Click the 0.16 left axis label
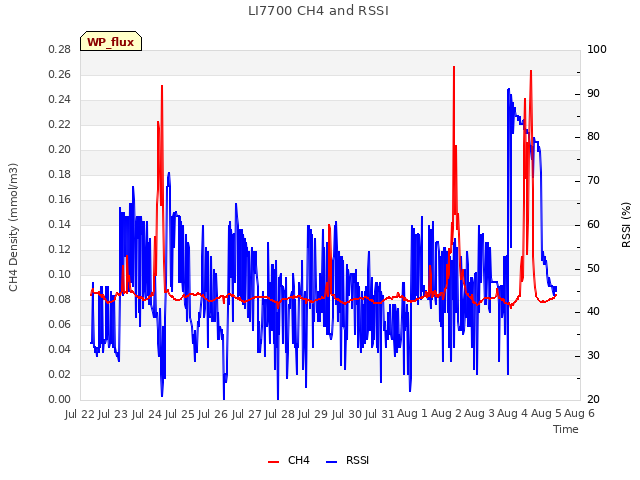 pyautogui.click(x=60, y=199)
